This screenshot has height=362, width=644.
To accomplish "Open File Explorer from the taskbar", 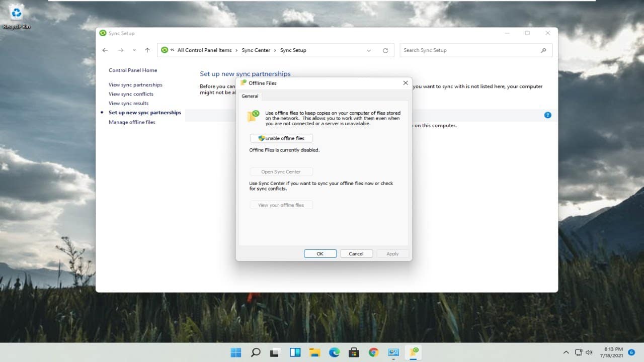I will click(x=314, y=352).
